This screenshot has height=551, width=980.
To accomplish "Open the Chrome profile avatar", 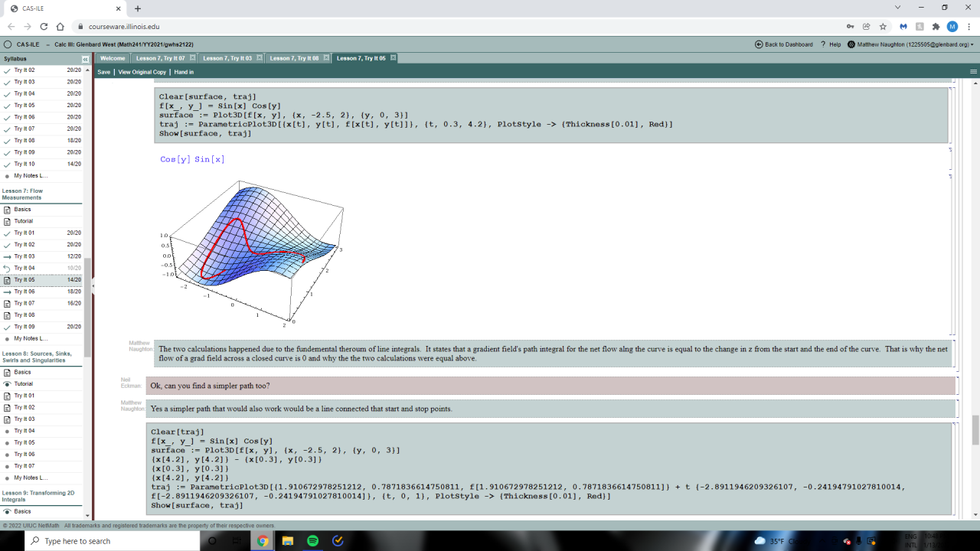I will [952, 27].
